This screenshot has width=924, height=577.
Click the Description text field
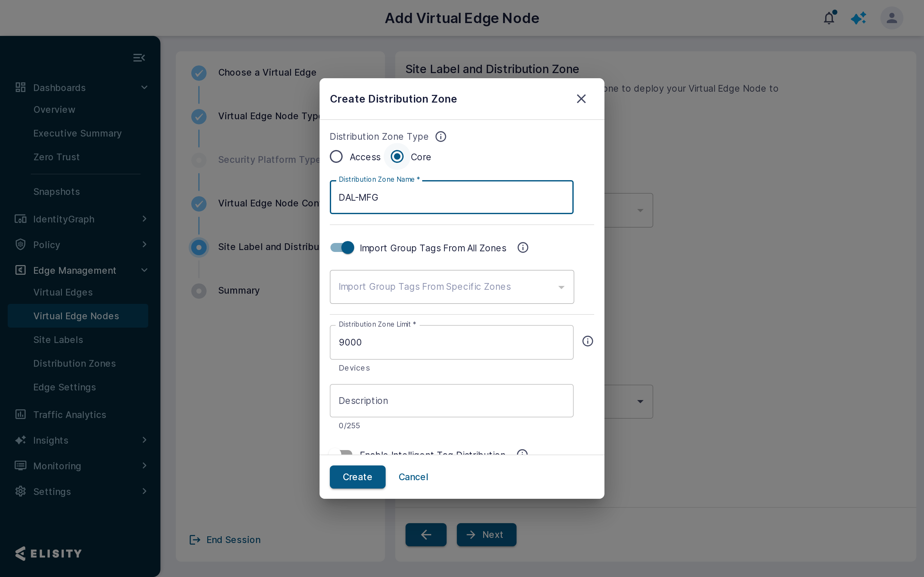pyautogui.click(x=451, y=400)
